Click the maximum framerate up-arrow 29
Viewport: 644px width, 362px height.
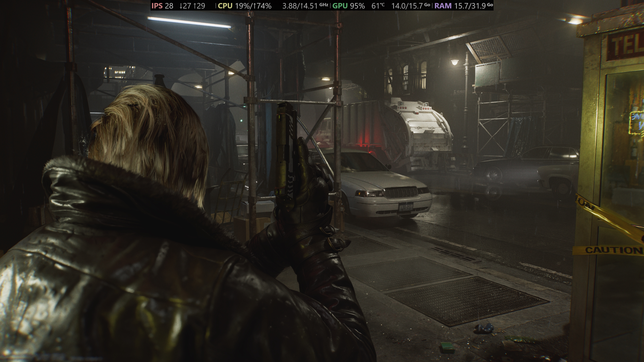coord(199,6)
